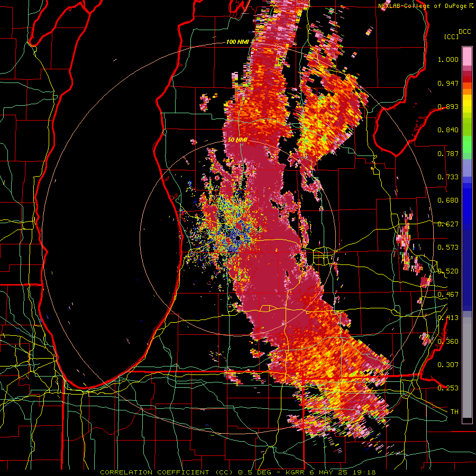
Task: Click the orange segment of the color bar
Action: click(467, 89)
